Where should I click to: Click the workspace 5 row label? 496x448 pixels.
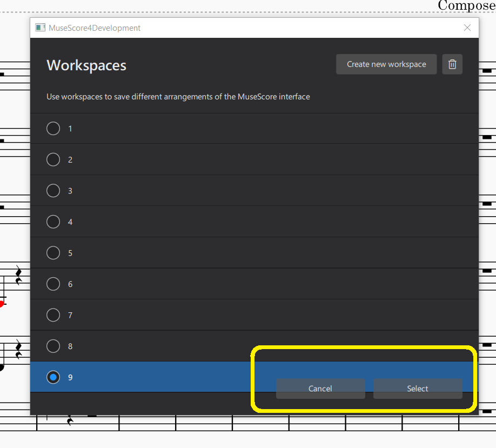(69, 253)
